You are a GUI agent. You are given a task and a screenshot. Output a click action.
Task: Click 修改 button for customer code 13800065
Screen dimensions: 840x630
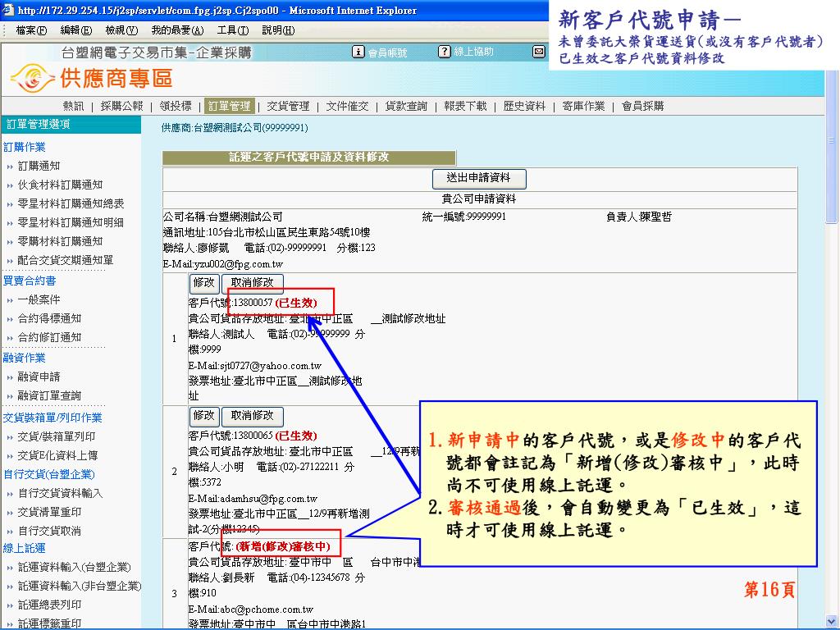pos(204,416)
